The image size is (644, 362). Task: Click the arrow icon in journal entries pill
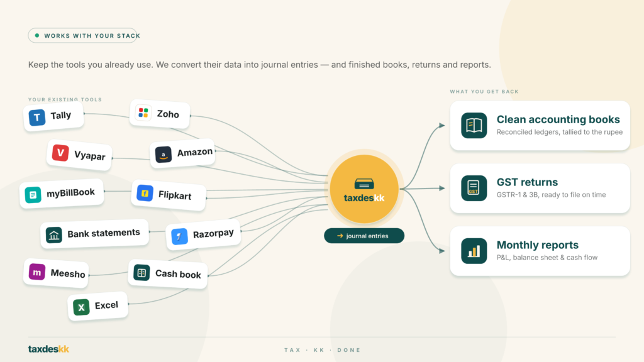coord(340,236)
